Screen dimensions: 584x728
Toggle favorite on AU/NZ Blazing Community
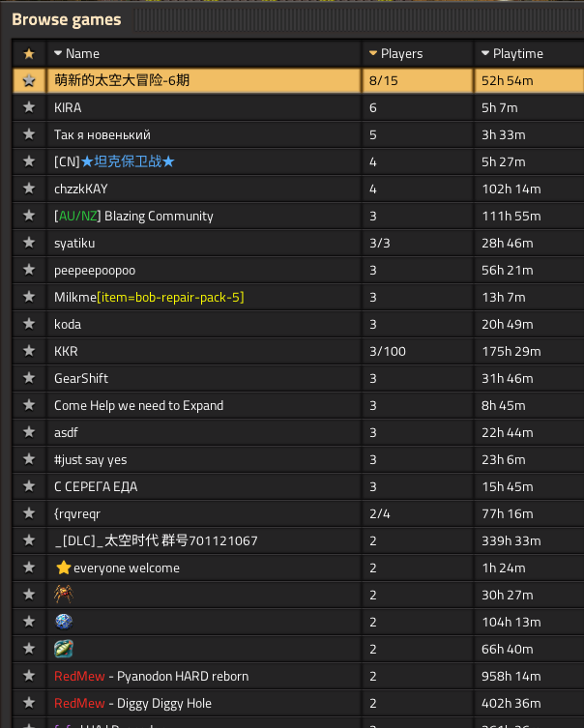click(x=28, y=216)
